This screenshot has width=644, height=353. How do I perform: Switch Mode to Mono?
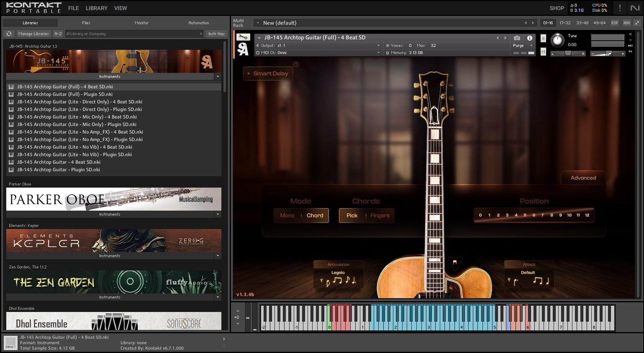(287, 216)
